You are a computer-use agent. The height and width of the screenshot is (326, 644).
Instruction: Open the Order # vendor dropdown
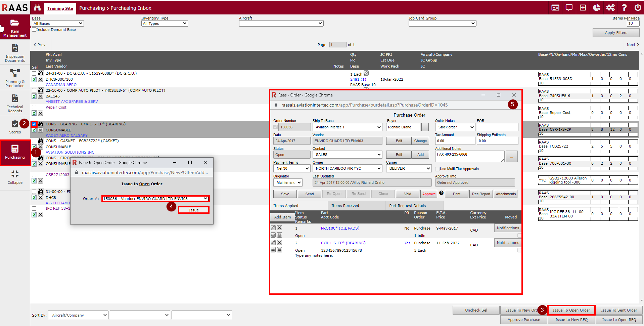155,199
